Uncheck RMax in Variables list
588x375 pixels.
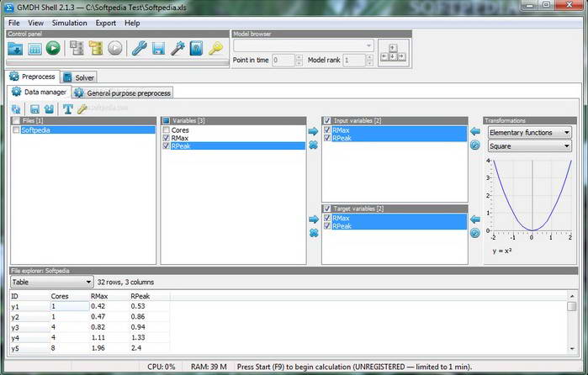pos(167,138)
